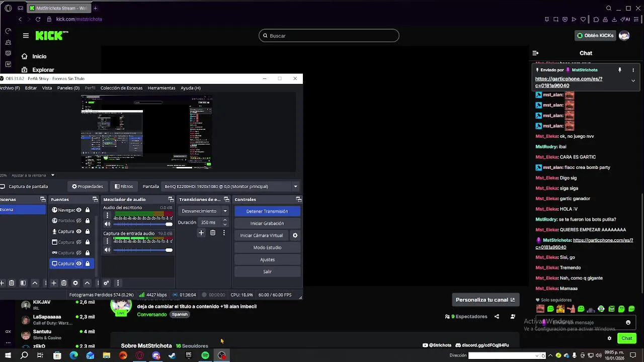
Task: Show the hidden Partidos source
Action: (78, 221)
